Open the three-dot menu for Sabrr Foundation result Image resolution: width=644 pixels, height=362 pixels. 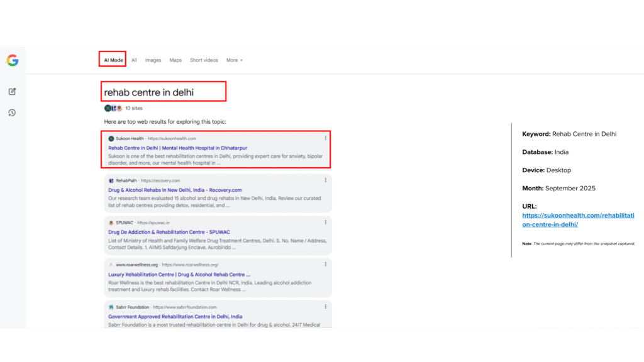click(x=325, y=307)
